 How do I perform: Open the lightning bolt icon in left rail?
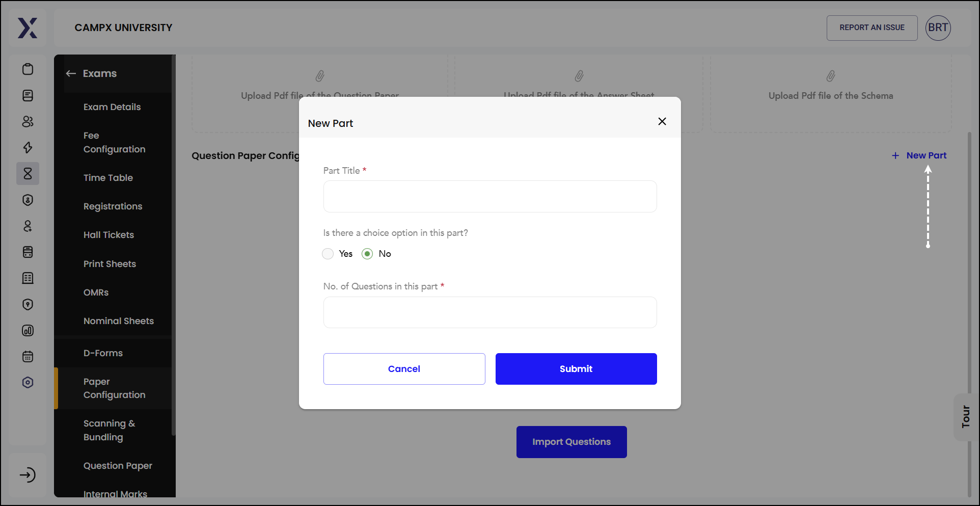coord(28,148)
